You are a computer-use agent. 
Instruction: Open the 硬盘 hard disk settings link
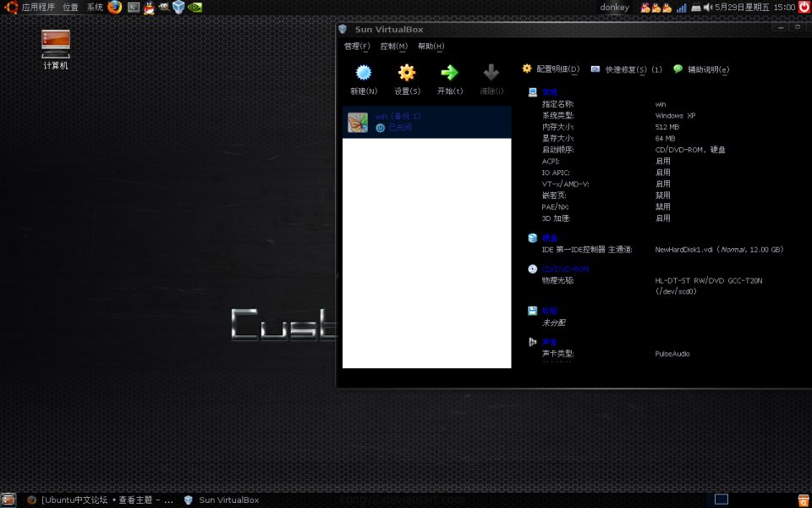coord(550,238)
